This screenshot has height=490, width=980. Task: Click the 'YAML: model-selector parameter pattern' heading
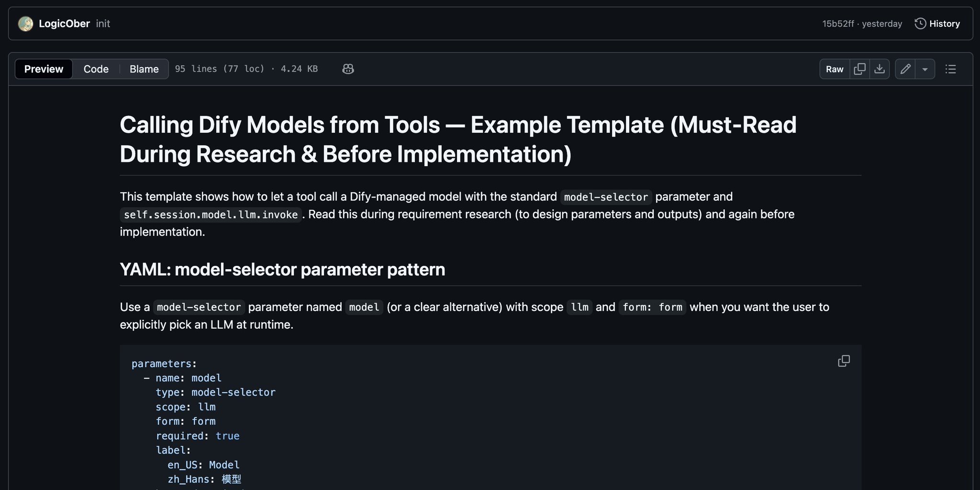tap(282, 270)
